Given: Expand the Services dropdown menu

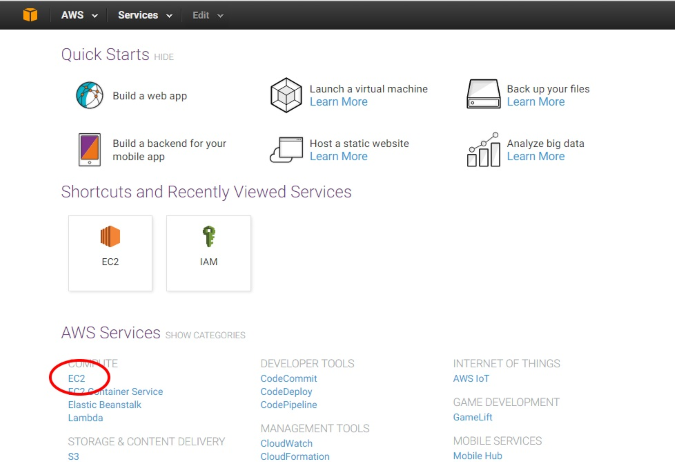Looking at the screenshot, I should pyautogui.click(x=145, y=15).
